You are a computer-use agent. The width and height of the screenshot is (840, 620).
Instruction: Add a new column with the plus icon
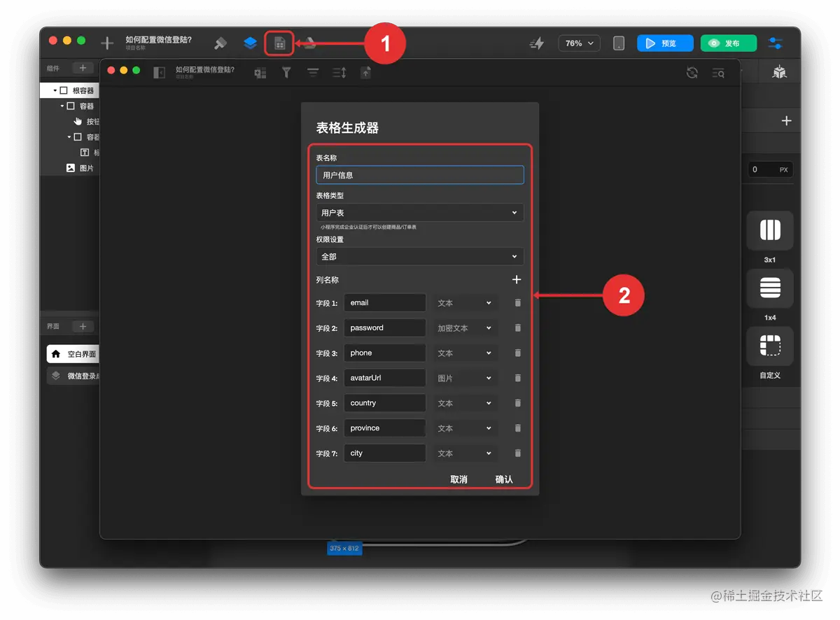click(517, 279)
